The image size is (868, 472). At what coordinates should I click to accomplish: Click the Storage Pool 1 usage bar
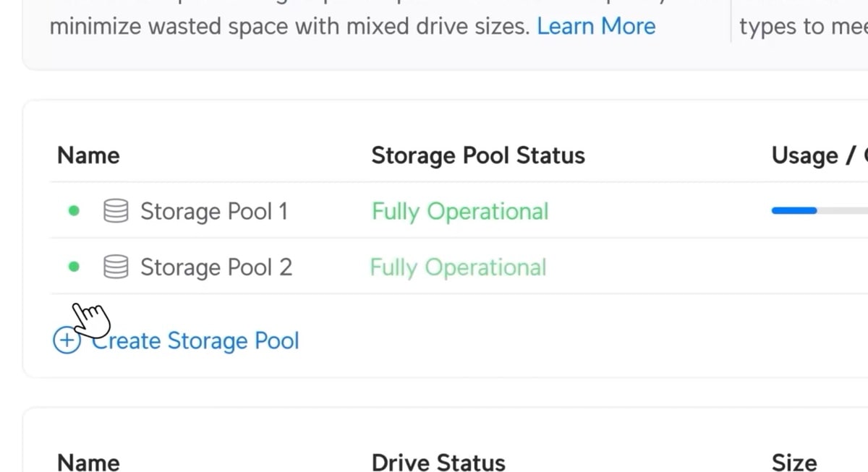(817, 211)
